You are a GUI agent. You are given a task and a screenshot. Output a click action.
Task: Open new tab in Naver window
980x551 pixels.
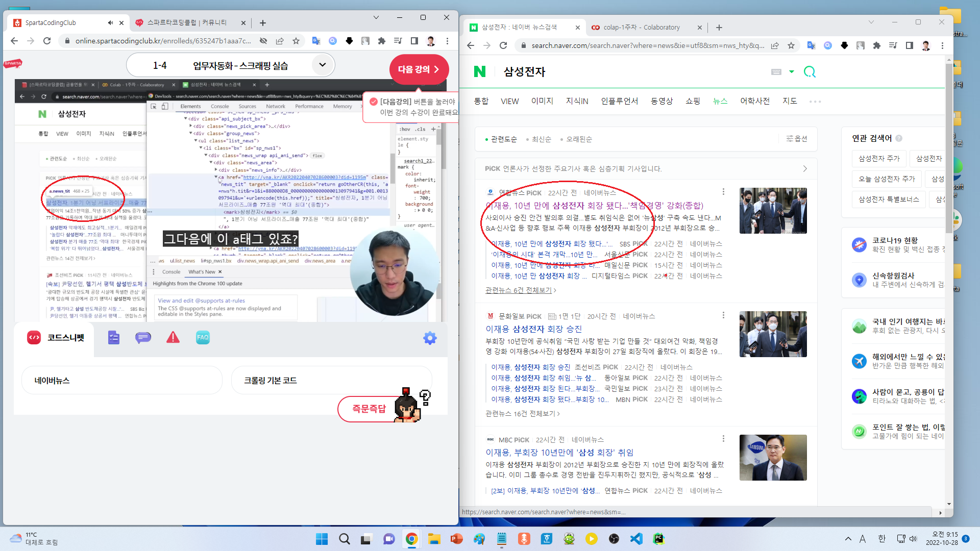click(x=719, y=28)
